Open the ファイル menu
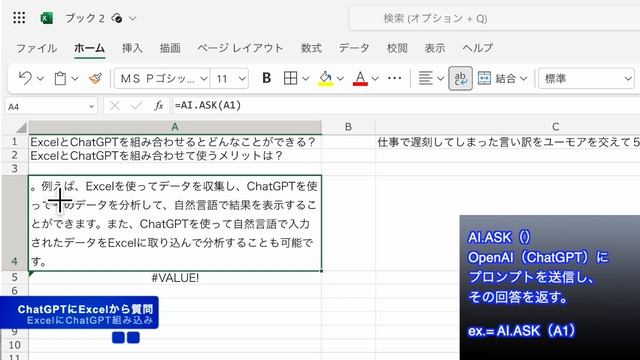 36,48
